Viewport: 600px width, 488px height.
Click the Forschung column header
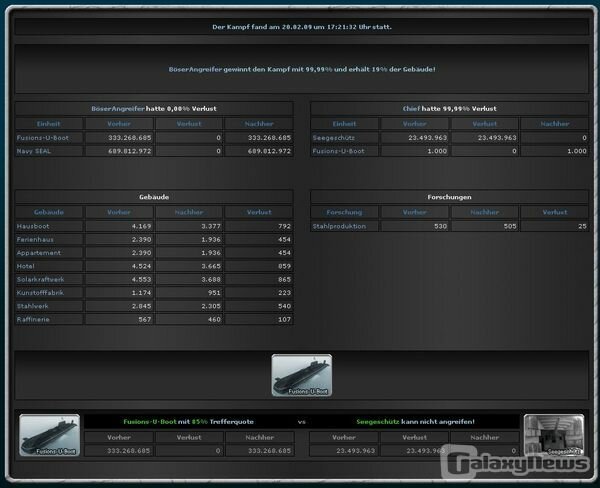pos(344,212)
